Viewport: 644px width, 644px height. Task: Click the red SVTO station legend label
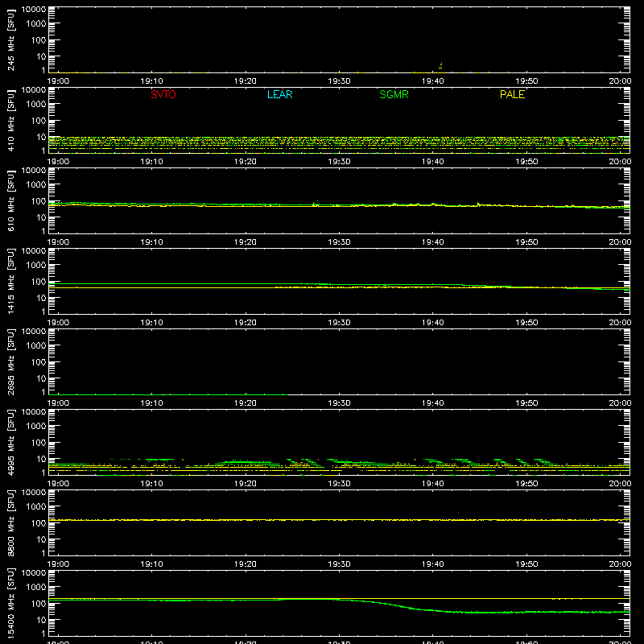(x=163, y=94)
